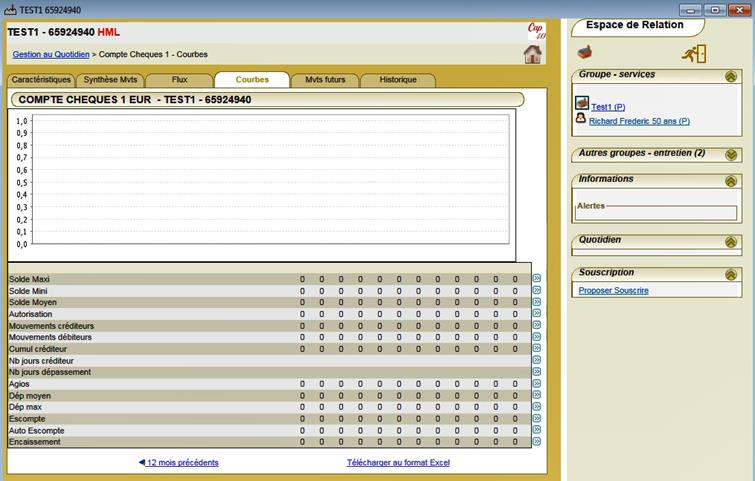Screen dimensions: 755x481
Task: Click the arrow icon on Encaissement row
Action: pyautogui.click(x=537, y=442)
